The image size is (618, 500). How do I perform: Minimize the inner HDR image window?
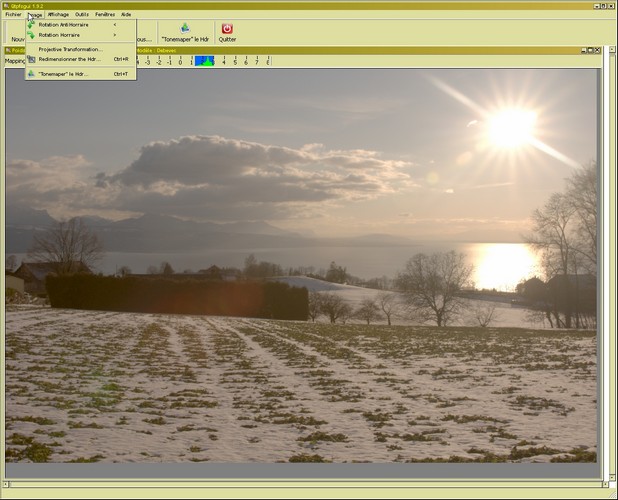[583, 50]
